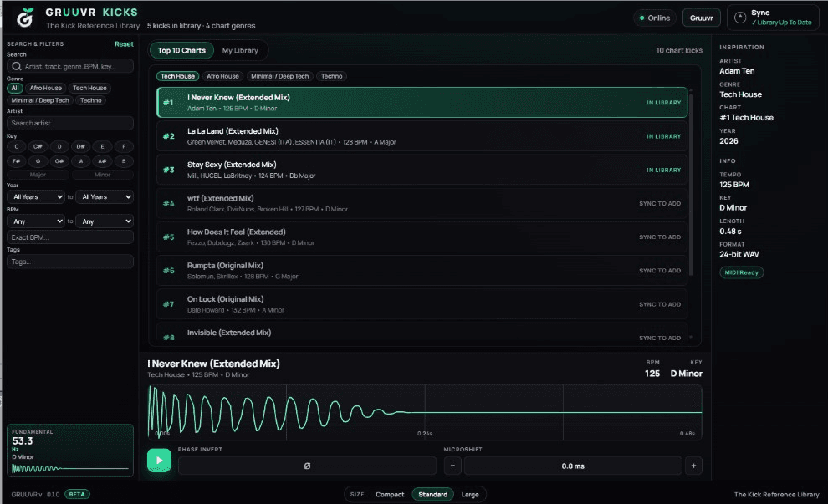Select key F# filter
Viewport: 828px width, 504px height.
click(17, 161)
